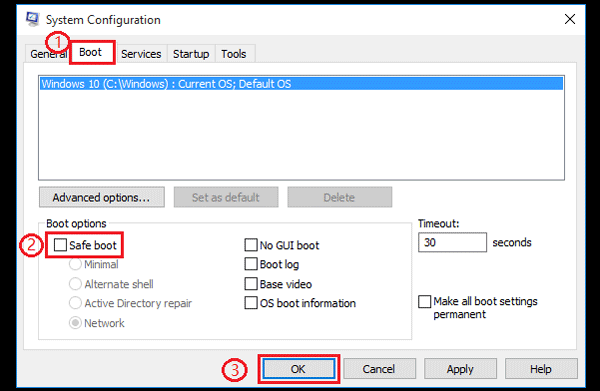Tick the No GUI boot checkbox
The width and height of the screenshot is (600, 391).
tap(251, 245)
